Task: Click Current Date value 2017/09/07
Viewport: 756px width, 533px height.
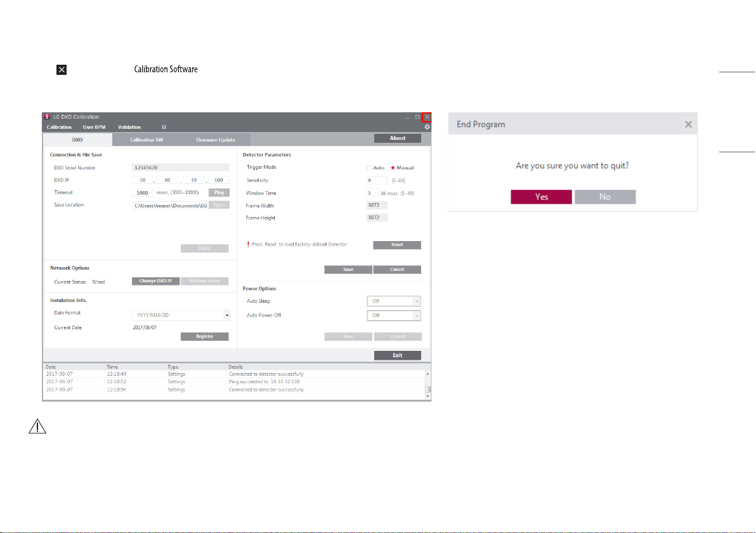Action: (145, 327)
